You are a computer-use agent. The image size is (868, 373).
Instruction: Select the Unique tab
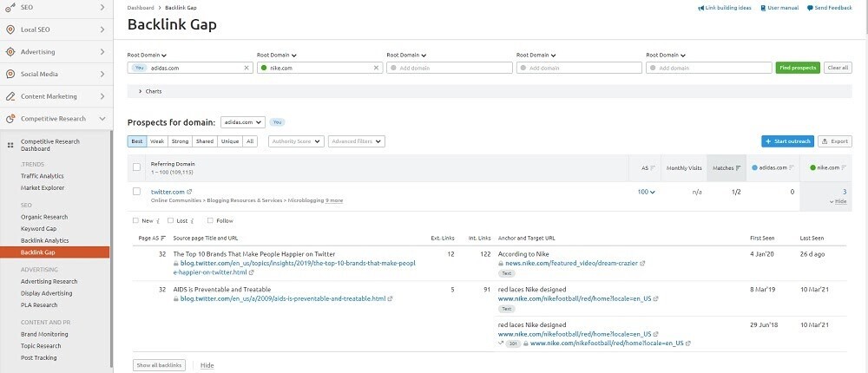230,141
